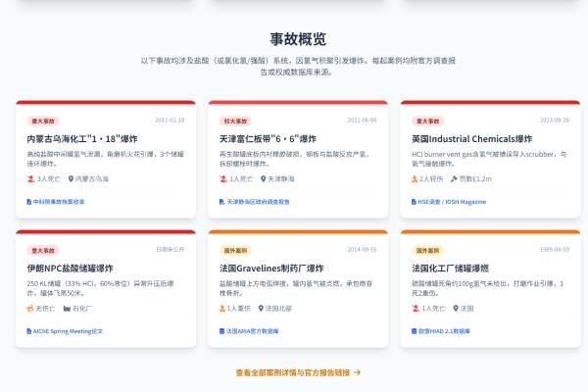
Task: Click the document icon beside AIChE link
Action: click(x=28, y=331)
